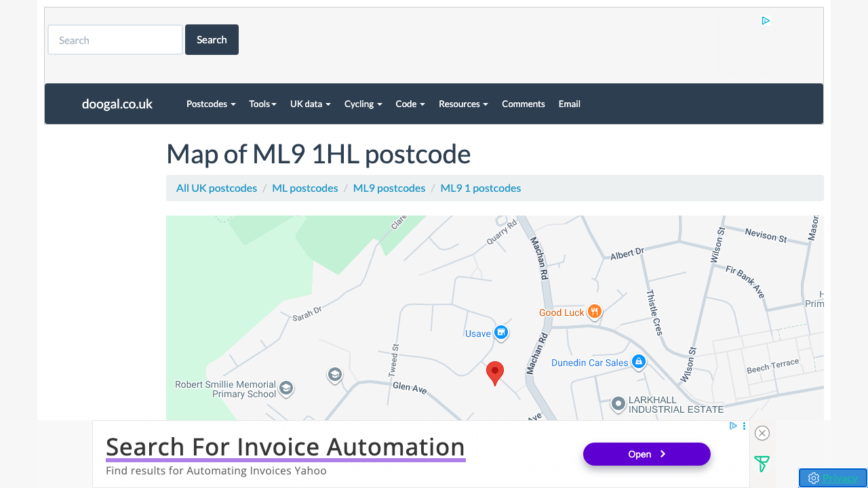This screenshot has height=488, width=868.
Task: Open the Privacy settings button
Action: click(x=833, y=478)
